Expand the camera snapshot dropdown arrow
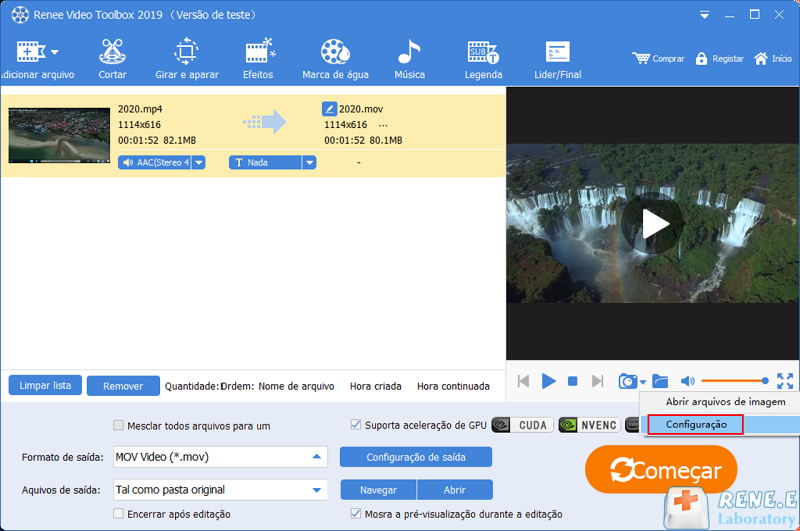 pos(643,382)
